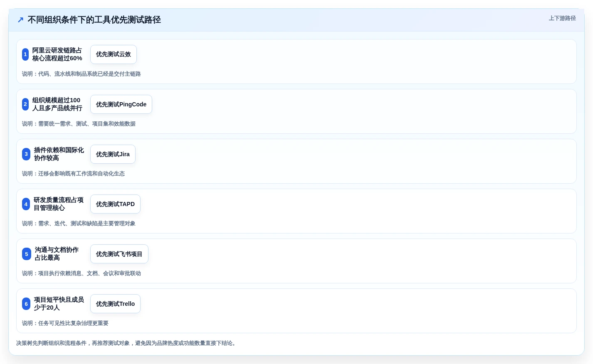593x364 pixels.
Task: Click condition text 项目短平快且成员少于20人
Action: point(59,304)
